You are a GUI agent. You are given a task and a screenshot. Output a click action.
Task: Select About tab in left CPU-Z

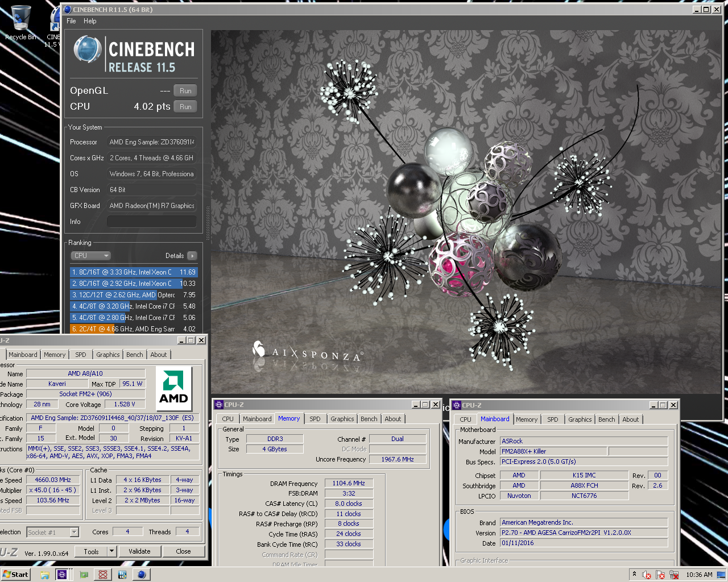[x=159, y=355]
